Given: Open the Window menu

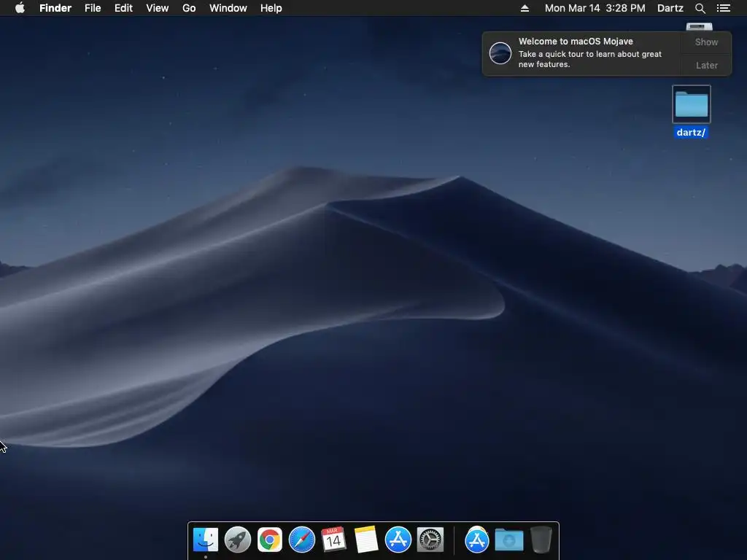Looking at the screenshot, I should pyautogui.click(x=228, y=8).
